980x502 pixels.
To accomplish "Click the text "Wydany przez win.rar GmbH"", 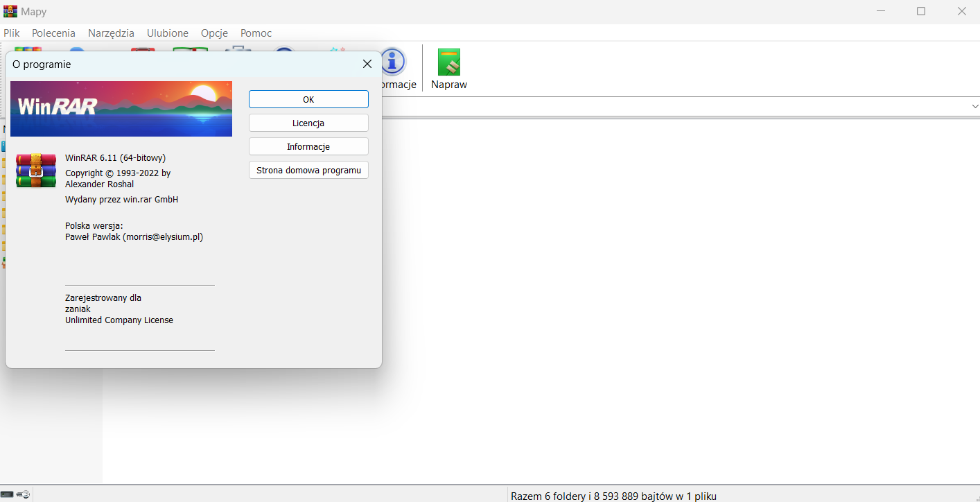I will coord(121,199).
